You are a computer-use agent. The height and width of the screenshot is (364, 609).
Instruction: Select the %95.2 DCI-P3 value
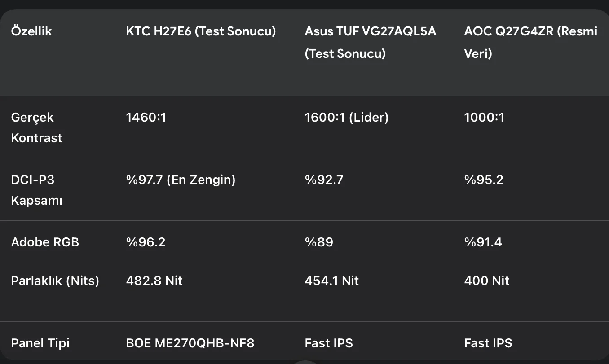pyautogui.click(x=484, y=180)
